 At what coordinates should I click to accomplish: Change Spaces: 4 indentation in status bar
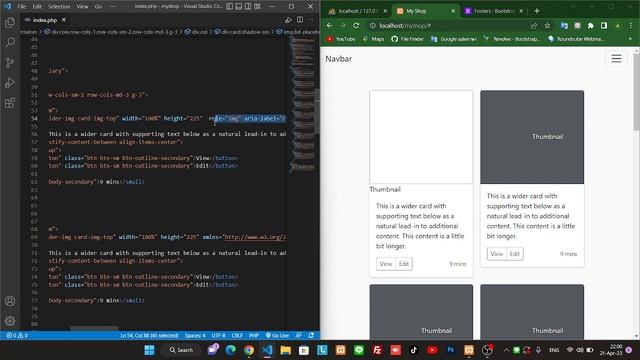[195, 335]
